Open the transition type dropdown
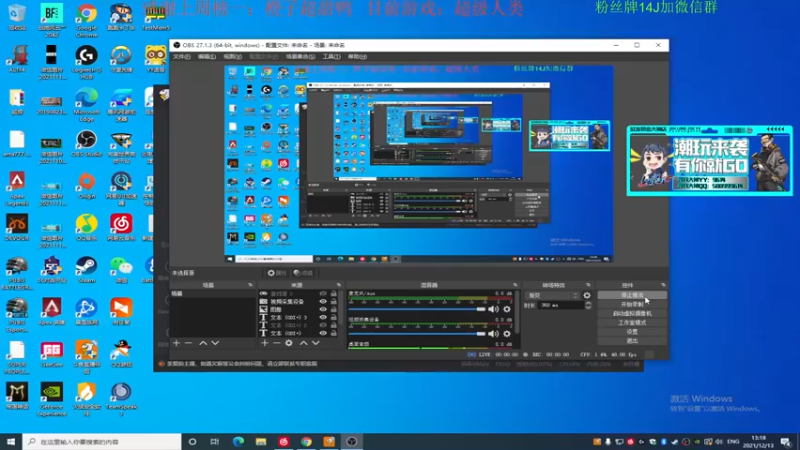 pyautogui.click(x=553, y=295)
